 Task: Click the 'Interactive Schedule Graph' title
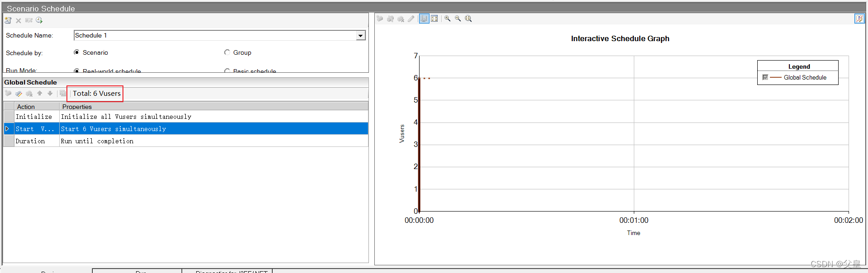click(620, 38)
